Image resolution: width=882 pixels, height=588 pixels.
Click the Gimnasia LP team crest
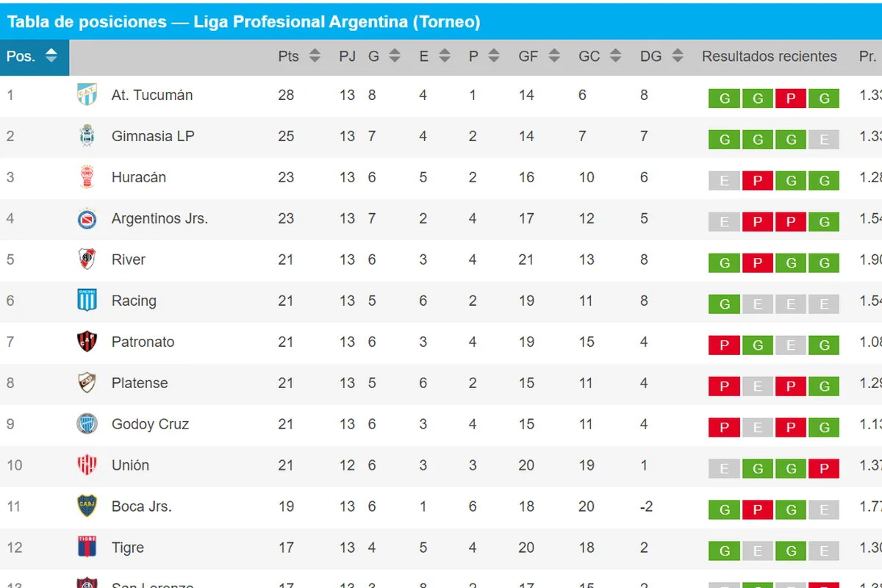(87, 136)
